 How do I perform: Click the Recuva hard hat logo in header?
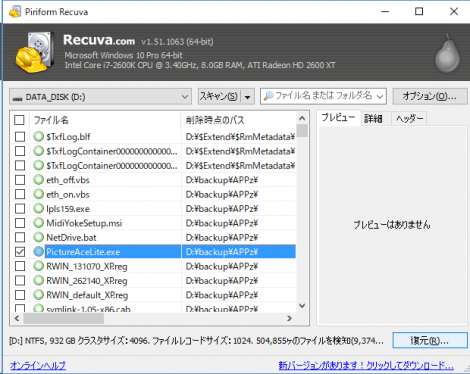[x=34, y=52]
